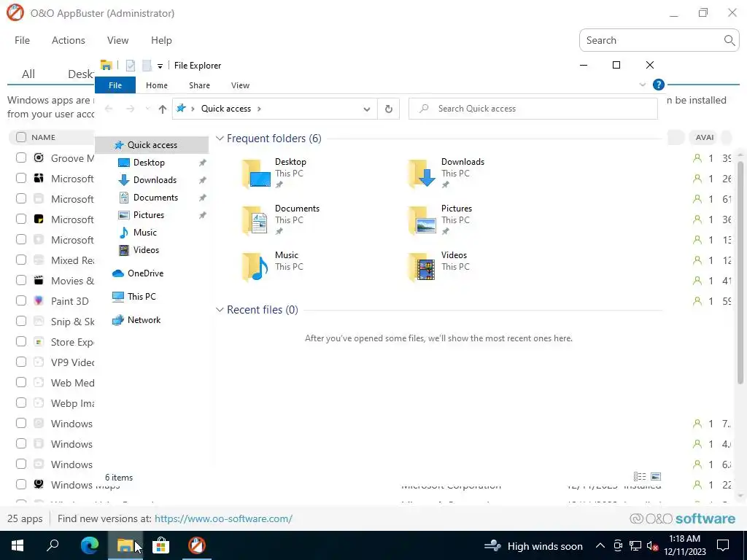Open the Actions menu in AppBuster
747x560 pixels.
pos(69,41)
